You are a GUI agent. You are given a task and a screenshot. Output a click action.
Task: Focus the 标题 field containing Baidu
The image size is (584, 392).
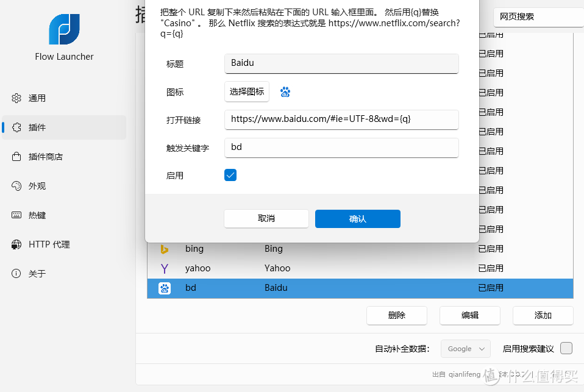coord(341,64)
